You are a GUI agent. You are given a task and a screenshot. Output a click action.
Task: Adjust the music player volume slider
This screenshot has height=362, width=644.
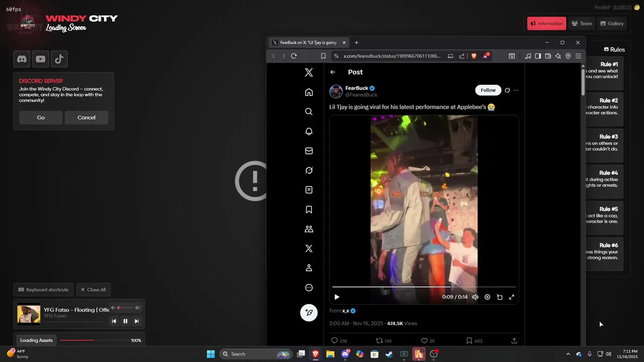[x=125, y=308]
